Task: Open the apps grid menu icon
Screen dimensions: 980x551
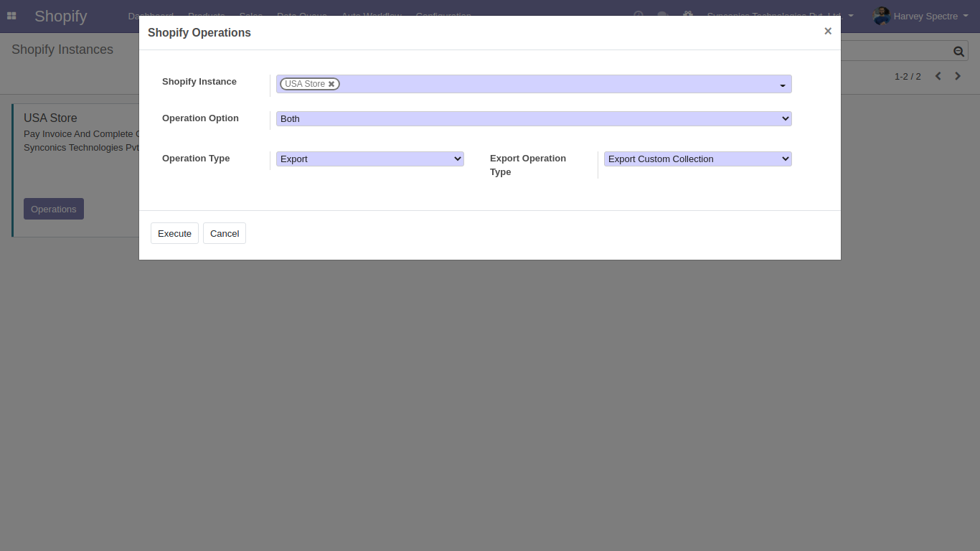Action: 11,16
